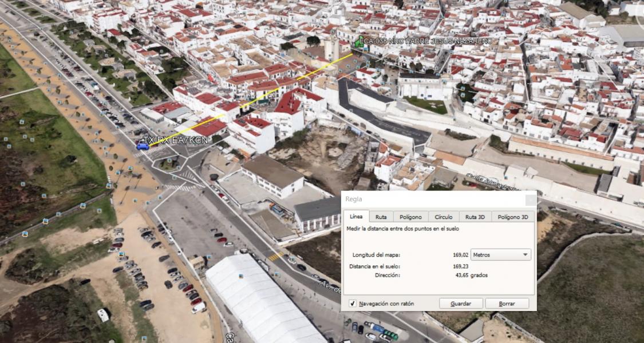Switch to the Polígono tab

(x=410, y=217)
